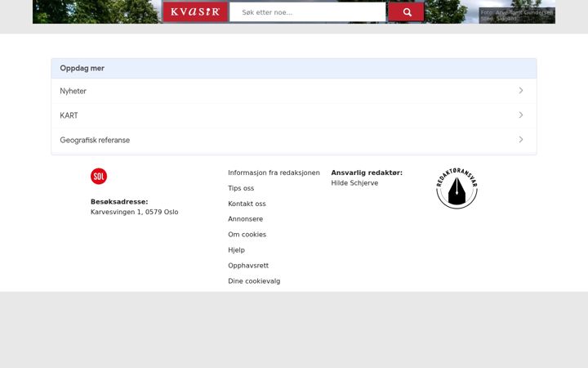Open the 'Tips oss' link
The height and width of the screenshot is (368, 588).
tap(241, 188)
